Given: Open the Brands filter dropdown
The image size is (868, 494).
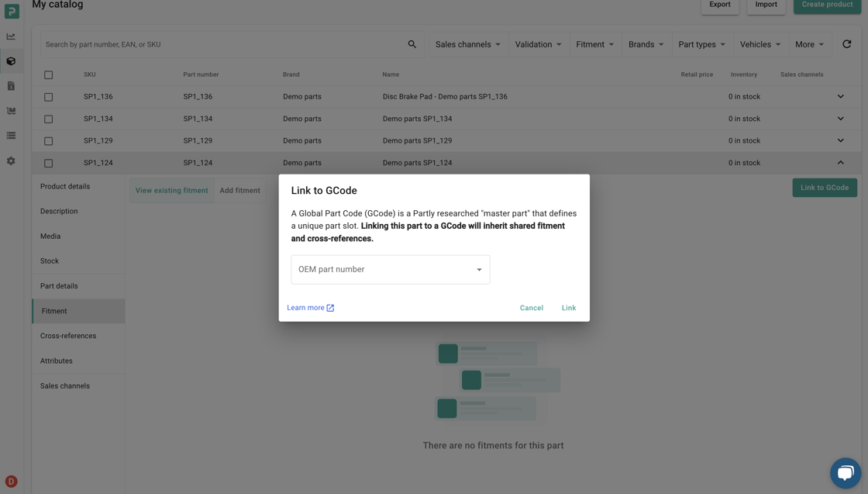Looking at the screenshot, I should (x=646, y=44).
